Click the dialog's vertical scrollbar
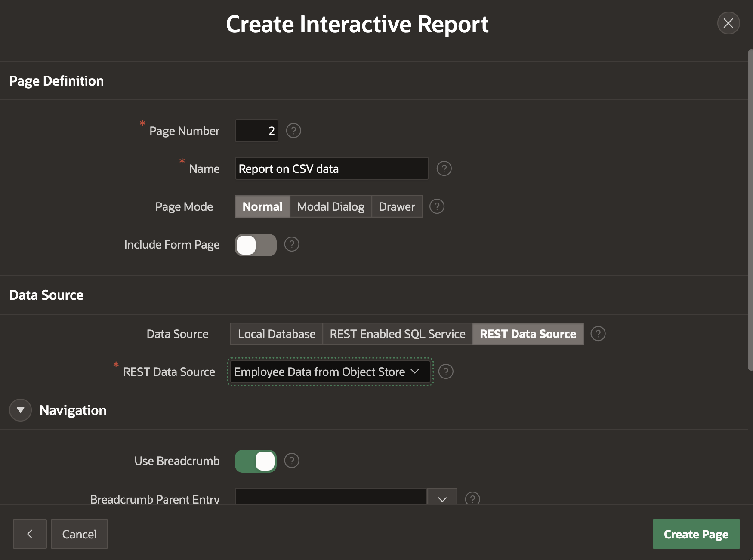The image size is (753, 560). (x=750, y=211)
